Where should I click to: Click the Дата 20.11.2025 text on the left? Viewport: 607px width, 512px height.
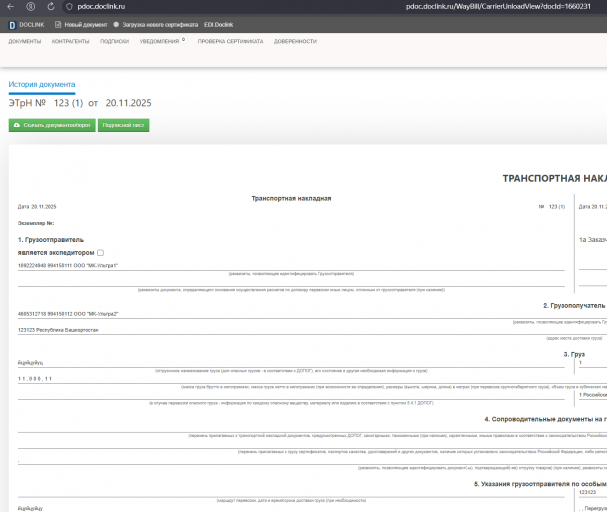pyautogui.click(x=37, y=207)
